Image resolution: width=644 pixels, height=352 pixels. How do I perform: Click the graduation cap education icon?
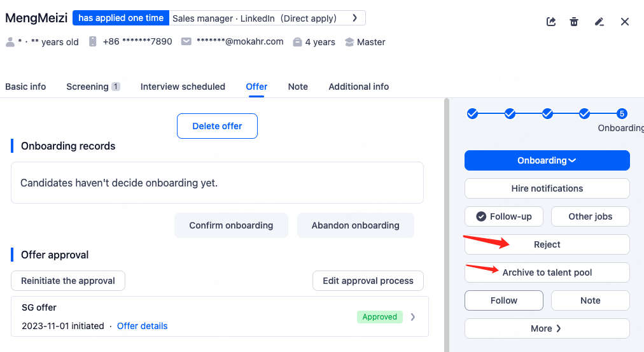click(349, 42)
